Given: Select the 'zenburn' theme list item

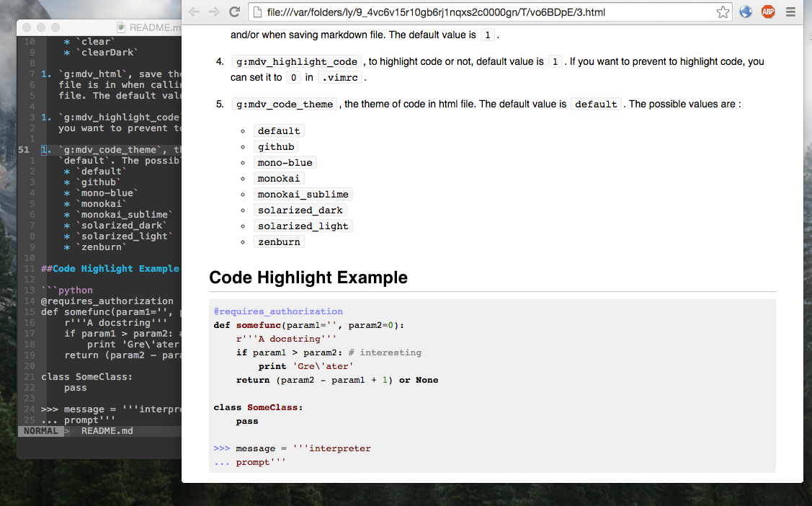Looking at the screenshot, I should [x=279, y=242].
